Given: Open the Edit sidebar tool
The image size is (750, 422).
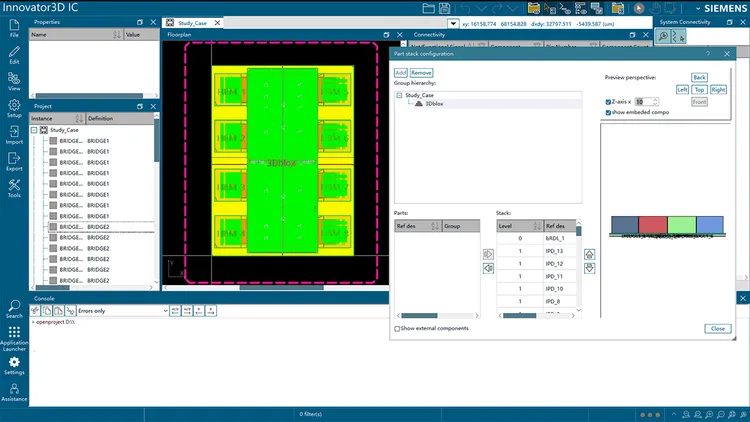Looking at the screenshot, I should coord(14,54).
